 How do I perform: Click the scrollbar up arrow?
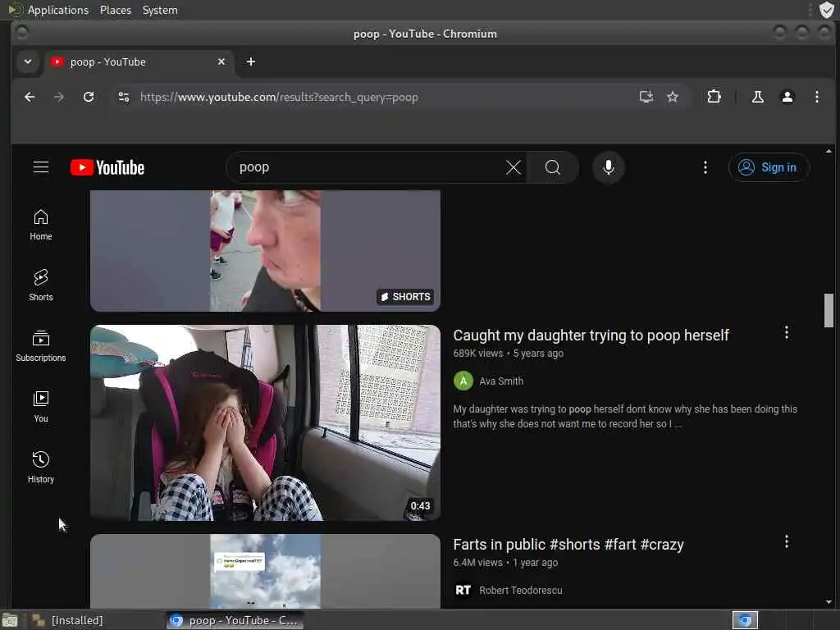(829, 151)
